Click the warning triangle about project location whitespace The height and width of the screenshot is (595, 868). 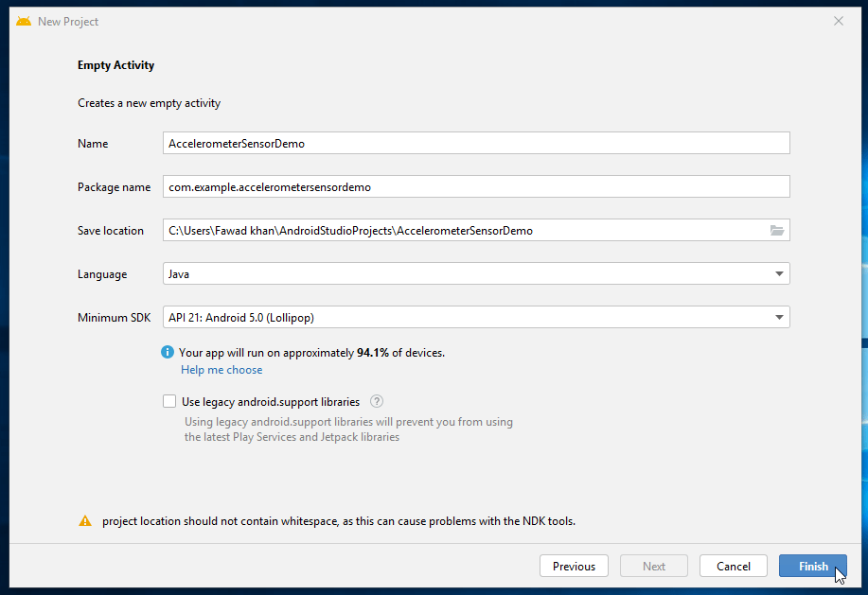point(84,520)
